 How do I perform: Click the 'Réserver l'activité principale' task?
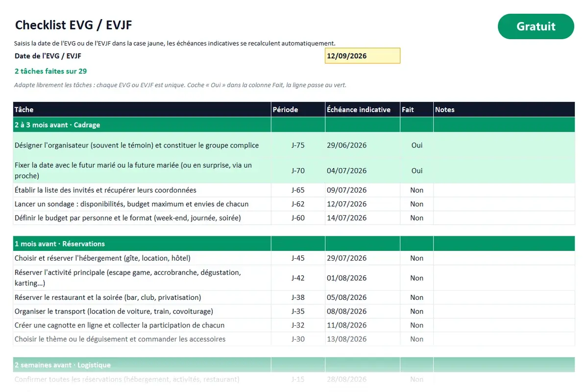[x=142, y=278]
